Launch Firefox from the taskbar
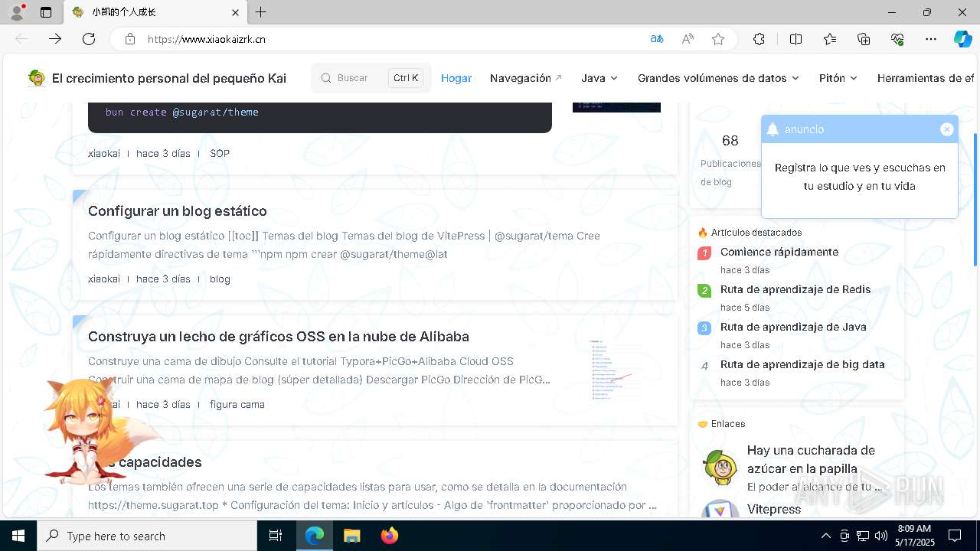This screenshot has width=980, height=551. pyautogui.click(x=390, y=536)
